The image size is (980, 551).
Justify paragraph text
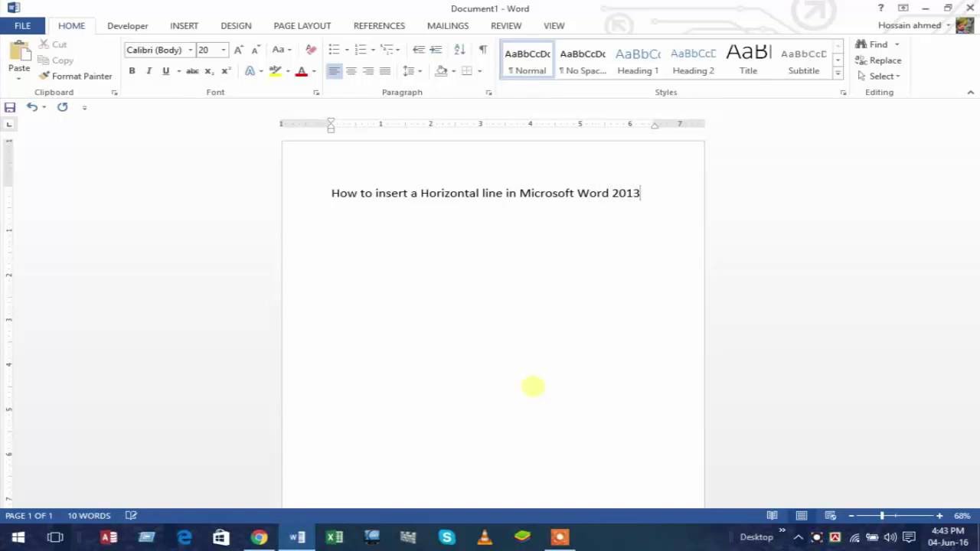[385, 70]
